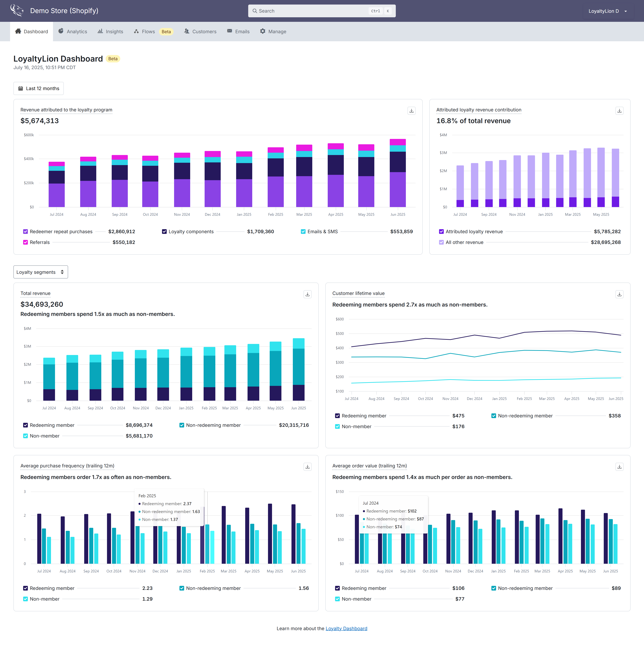The height and width of the screenshot is (659, 644).
Task: Open the Analytics tab
Action: pyautogui.click(x=73, y=32)
